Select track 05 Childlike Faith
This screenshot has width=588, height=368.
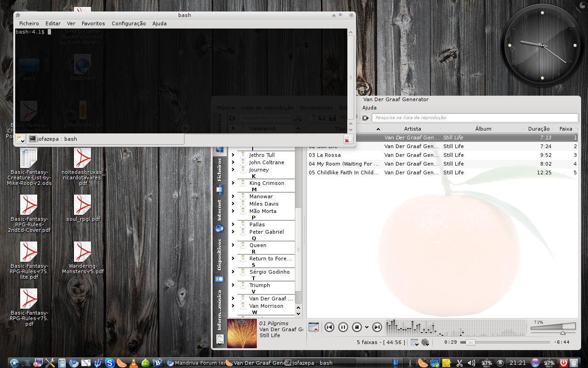coord(442,172)
